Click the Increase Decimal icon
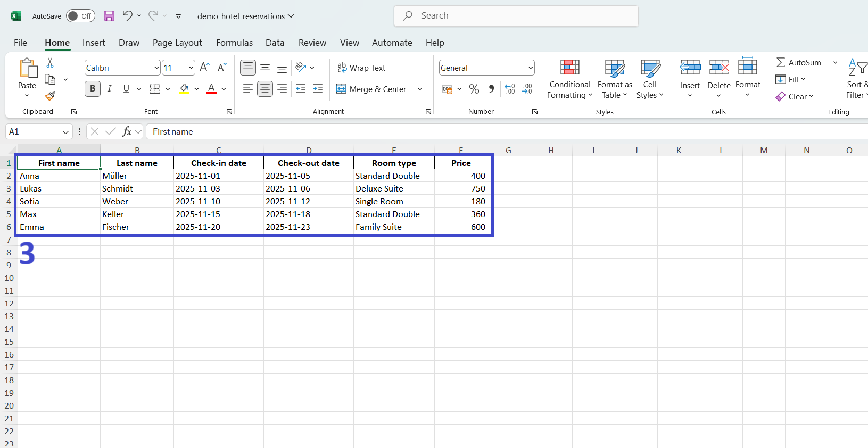Image resolution: width=868 pixels, height=448 pixels. [510, 89]
